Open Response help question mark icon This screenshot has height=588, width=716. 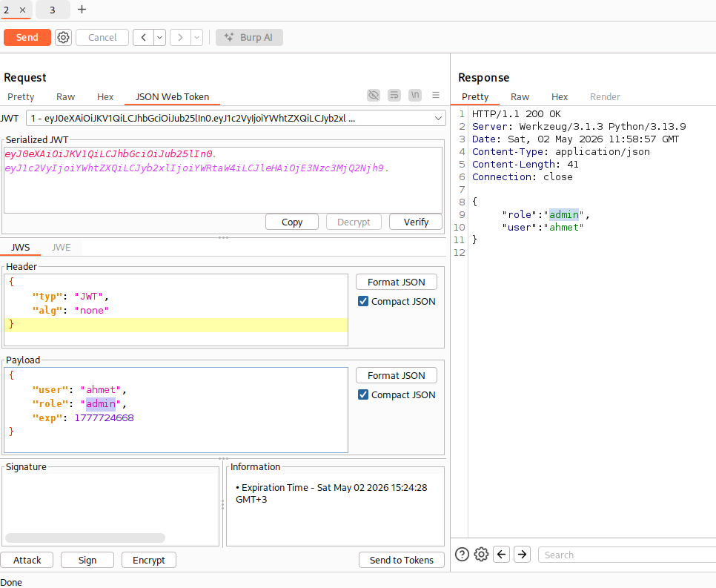pos(462,554)
